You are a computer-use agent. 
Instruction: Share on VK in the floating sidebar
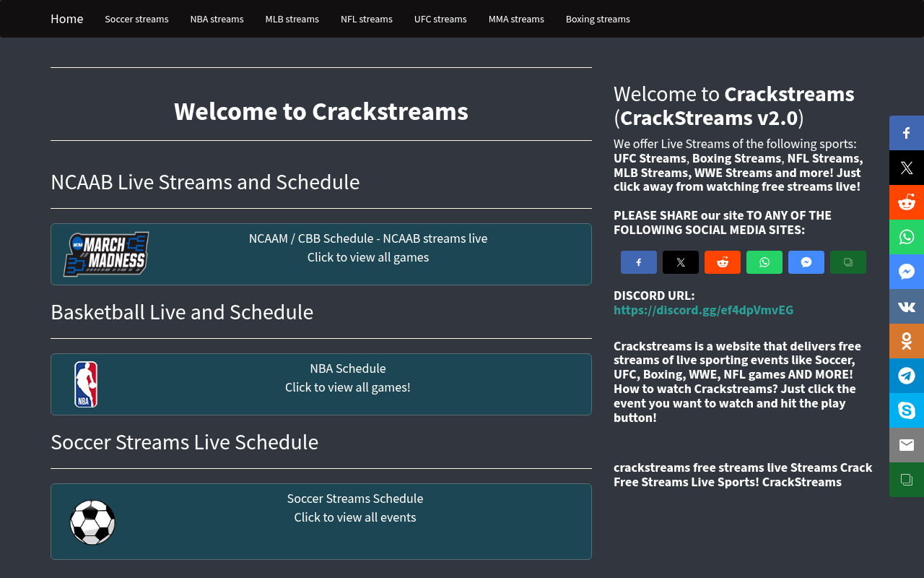click(x=907, y=306)
